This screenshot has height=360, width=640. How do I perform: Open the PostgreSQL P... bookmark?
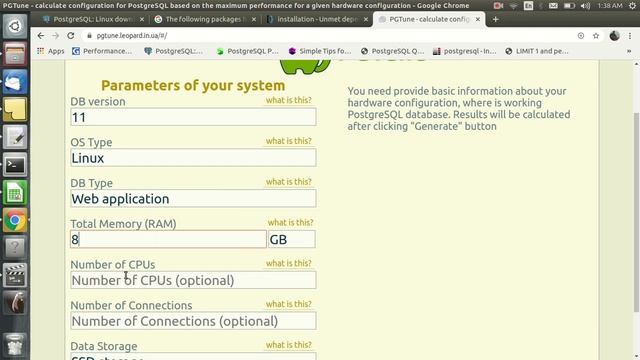[x=247, y=51]
